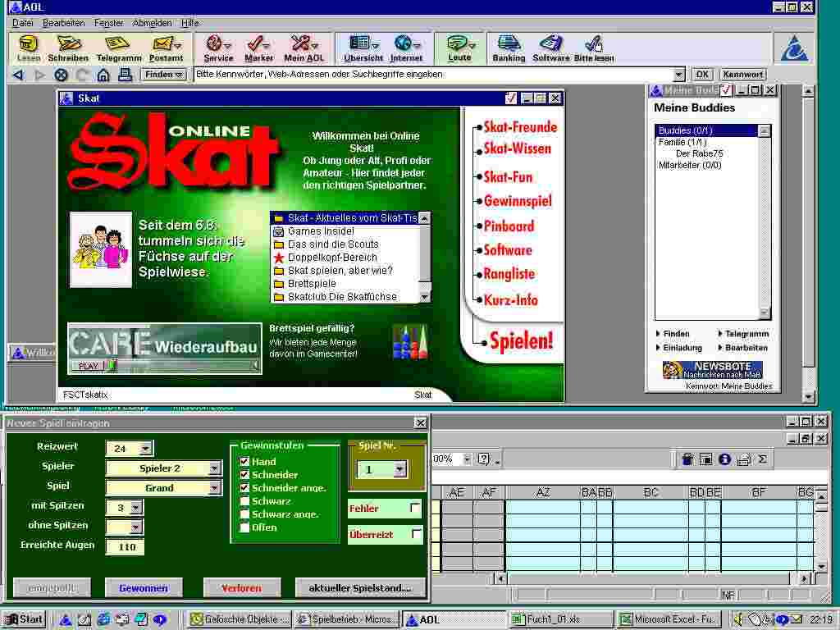Click the Erreichte Augen input field
840x630 pixels.
pos(126,547)
